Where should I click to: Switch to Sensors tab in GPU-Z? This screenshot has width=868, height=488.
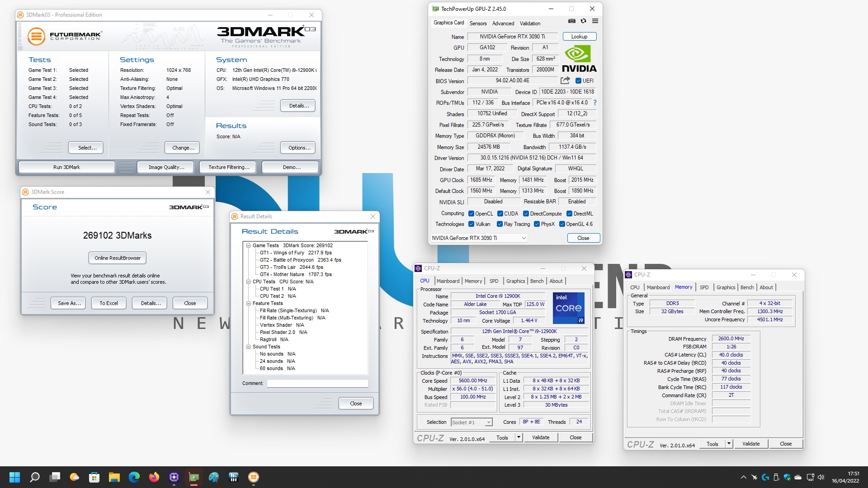pos(478,23)
